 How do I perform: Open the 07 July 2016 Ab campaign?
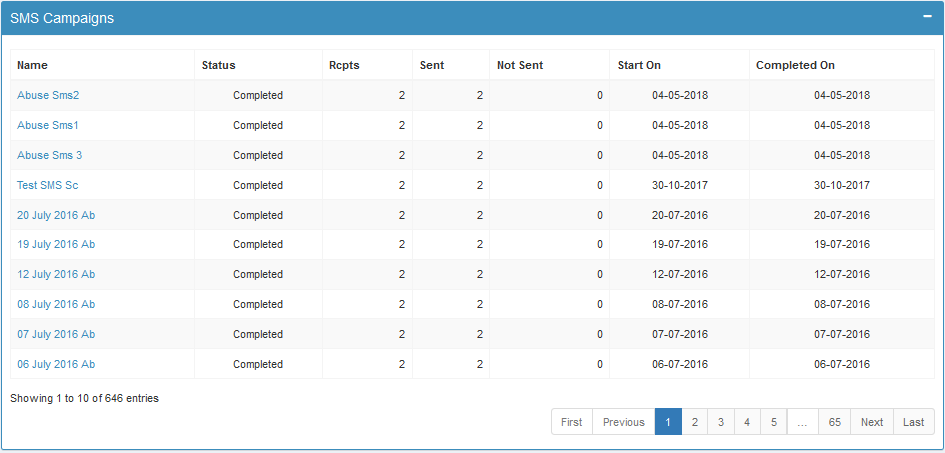tap(56, 335)
